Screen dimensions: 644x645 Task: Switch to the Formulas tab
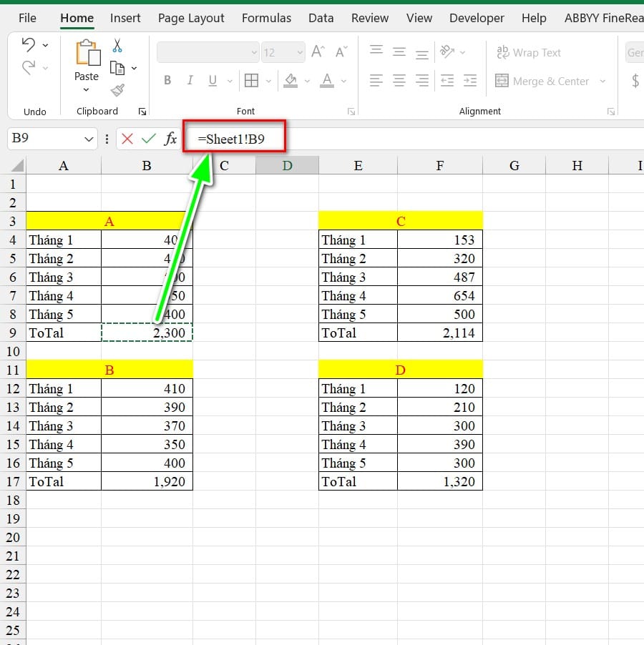click(266, 18)
